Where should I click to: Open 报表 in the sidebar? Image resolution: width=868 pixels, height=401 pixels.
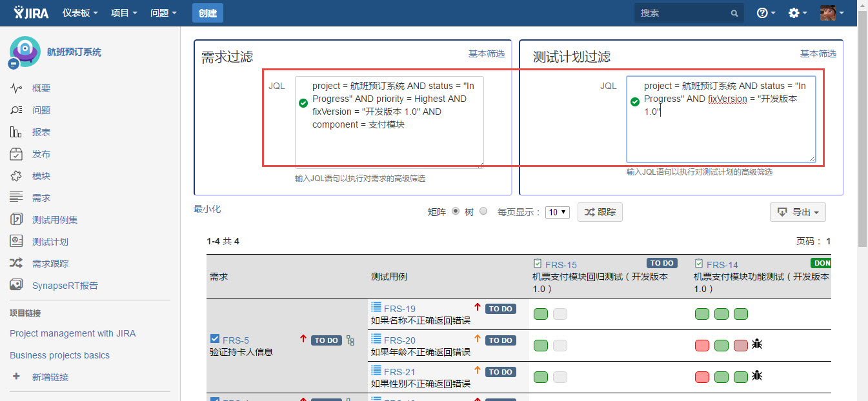click(x=41, y=132)
